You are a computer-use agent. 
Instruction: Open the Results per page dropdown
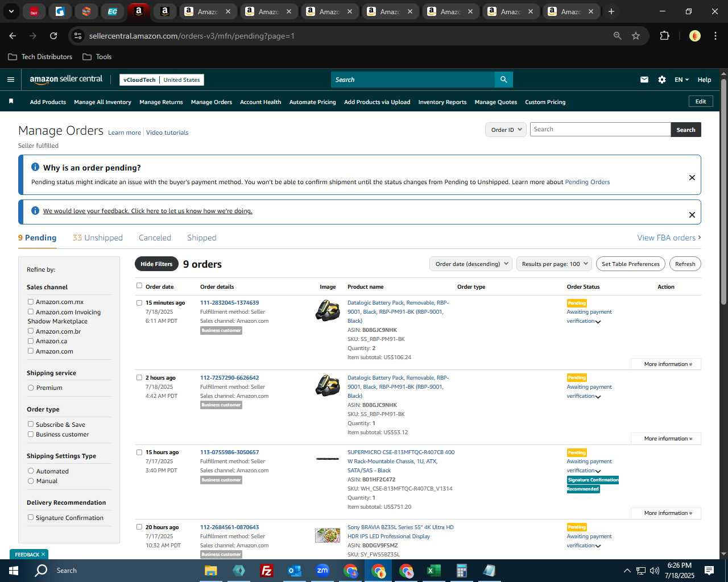(554, 264)
